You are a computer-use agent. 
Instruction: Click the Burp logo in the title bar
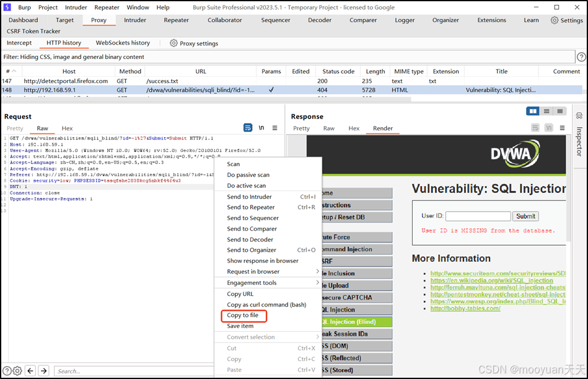coord(6,7)
